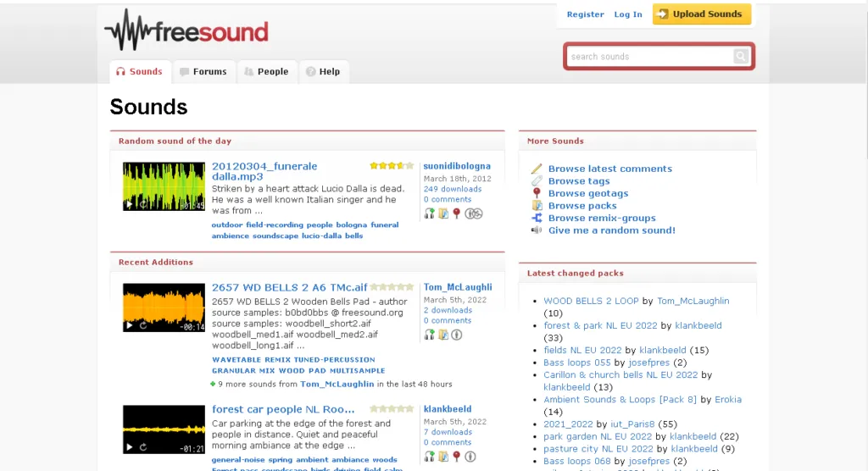Viewport: 868px width, 471px height.
Task: Open Browse tags link
Action: click(x=579, y=181)
